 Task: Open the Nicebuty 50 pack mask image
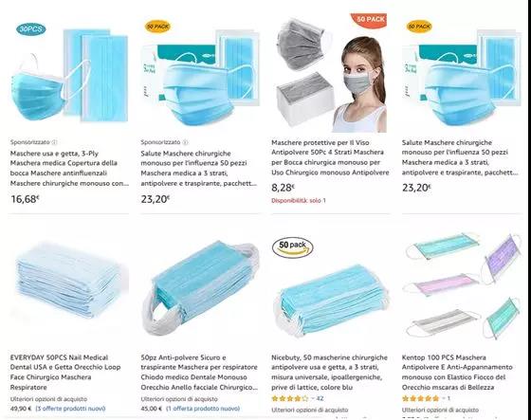pyautogui.click(x=331, y=288)
